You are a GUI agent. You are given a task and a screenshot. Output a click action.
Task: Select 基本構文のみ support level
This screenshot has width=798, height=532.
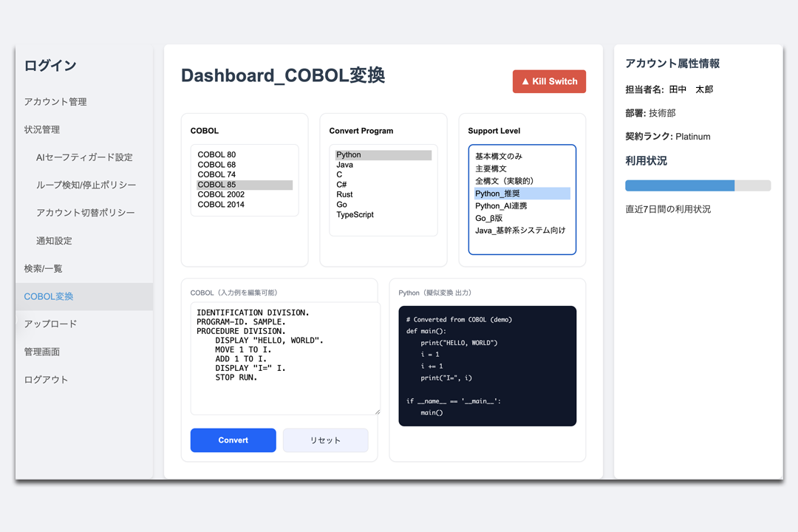click(x=522, y=157)
